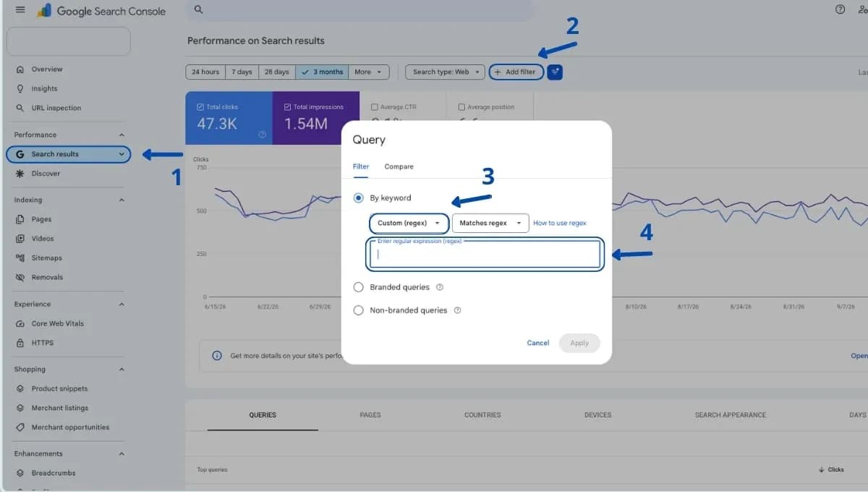
Task: Click the info icon in the details banner
Action: coord(217,356)
